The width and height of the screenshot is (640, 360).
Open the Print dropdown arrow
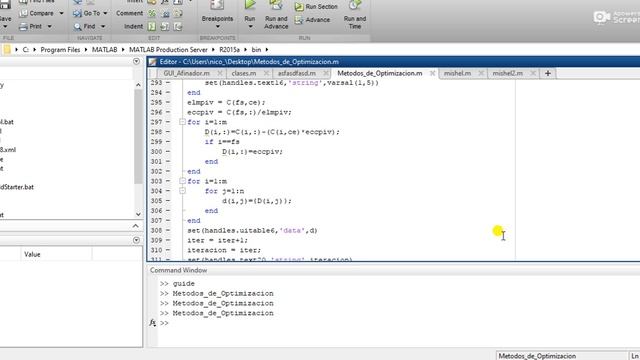pyautogui.click(x=49, y=27)
